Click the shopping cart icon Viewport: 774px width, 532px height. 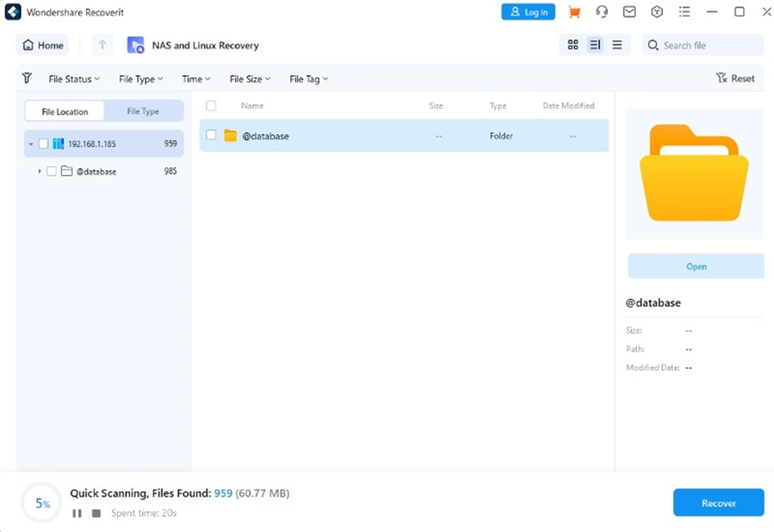pyautogui.click(x=574, y=12)
